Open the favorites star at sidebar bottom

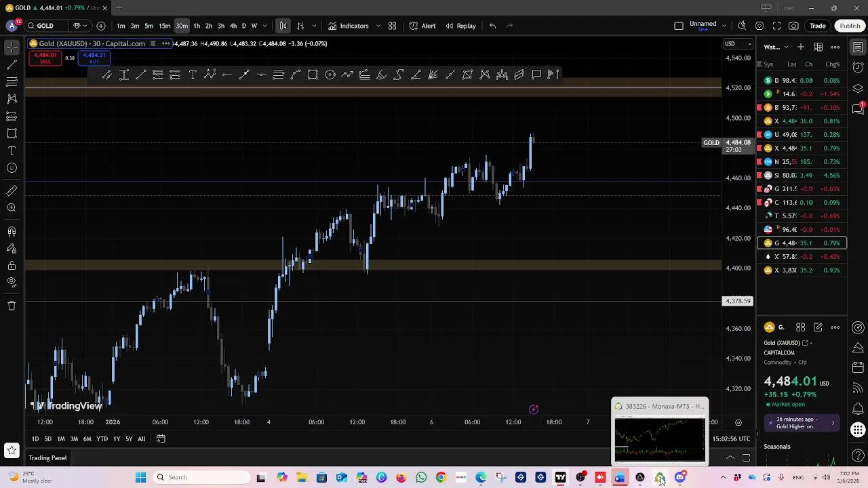(x=12, y=450)
